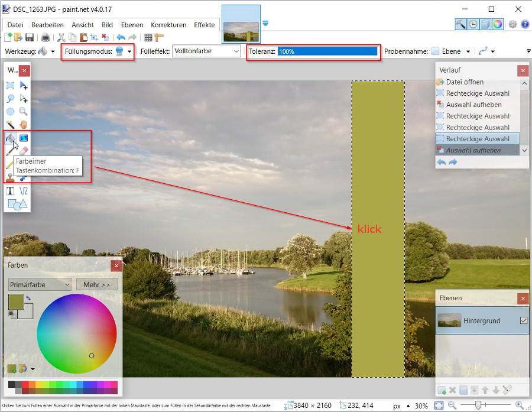Click the Mehr >> button

(x=97, y=284)
